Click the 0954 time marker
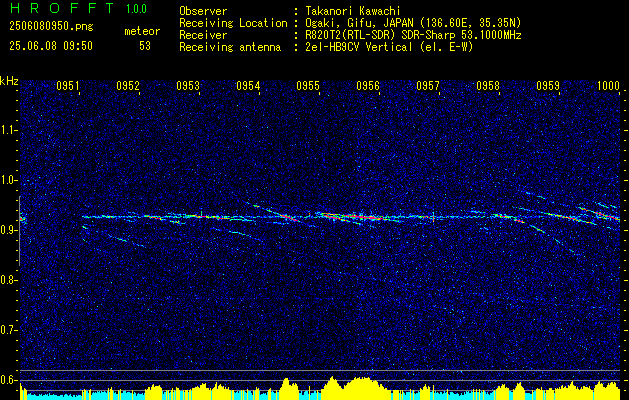This screenshot has height=400, width=629. (x=248, y=86)
